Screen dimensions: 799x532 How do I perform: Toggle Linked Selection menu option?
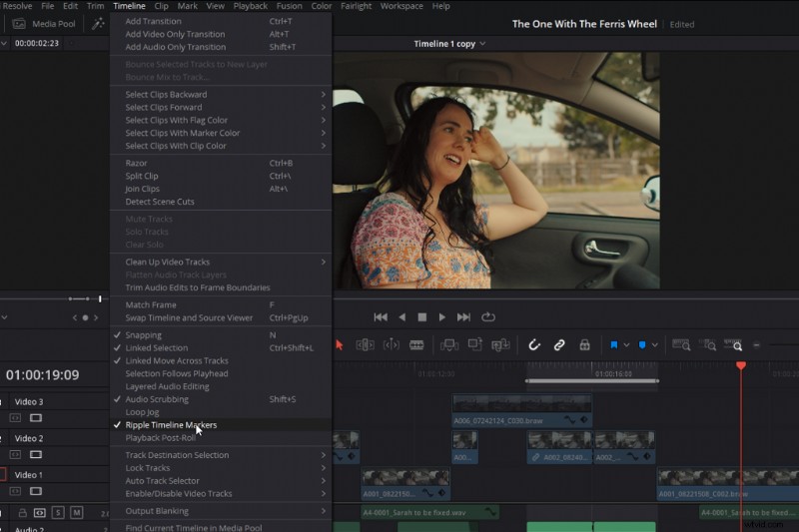pos(221,347)
